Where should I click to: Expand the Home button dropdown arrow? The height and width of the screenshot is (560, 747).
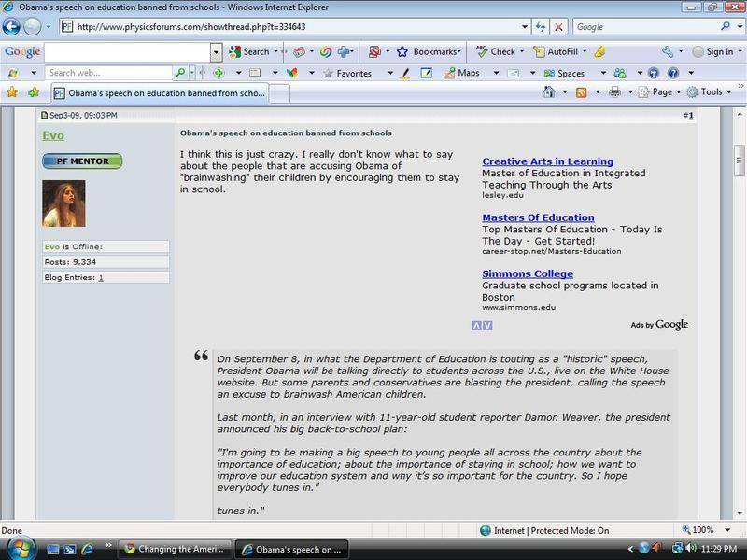[x=565, y=91]
